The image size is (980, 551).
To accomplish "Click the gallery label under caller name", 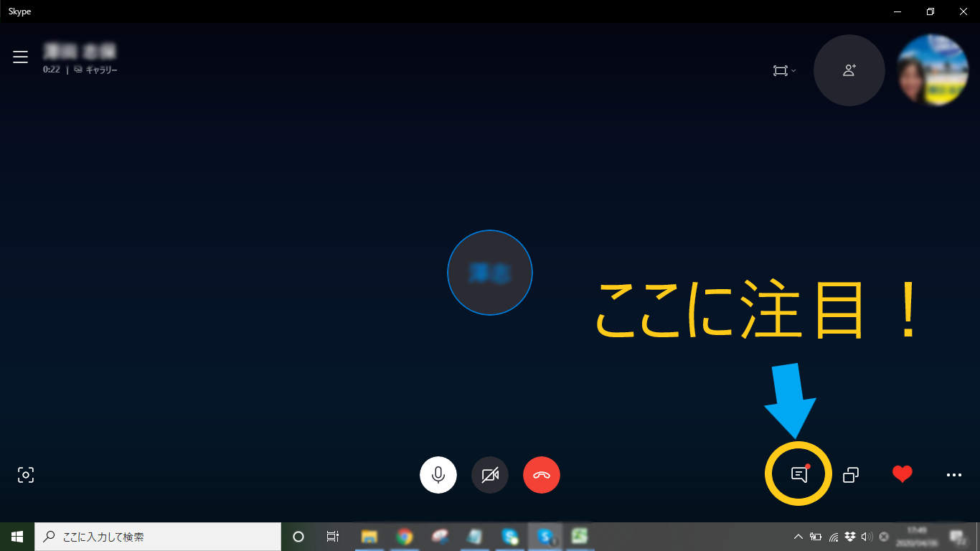I will coord(101,70).
